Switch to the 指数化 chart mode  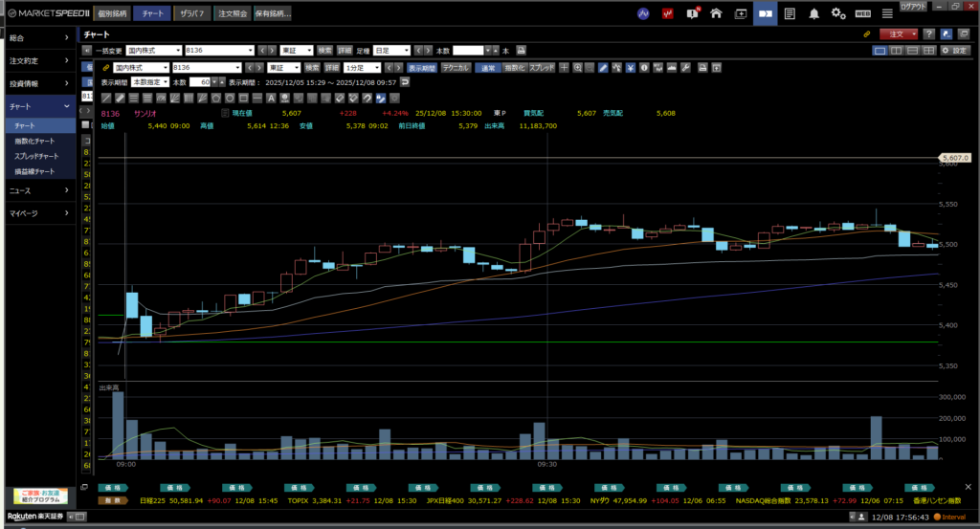pos(514,68)
